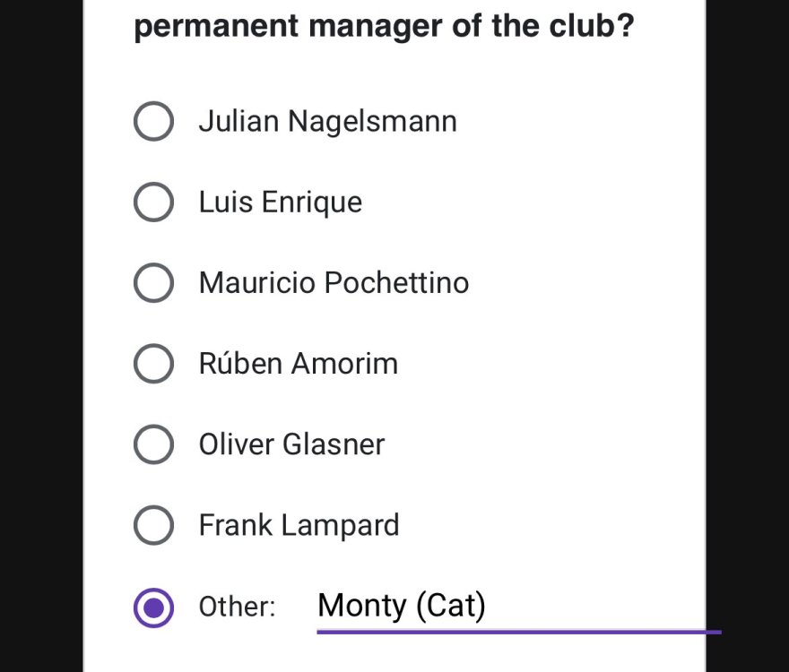Click the selected Other radio button

(153, 607)
